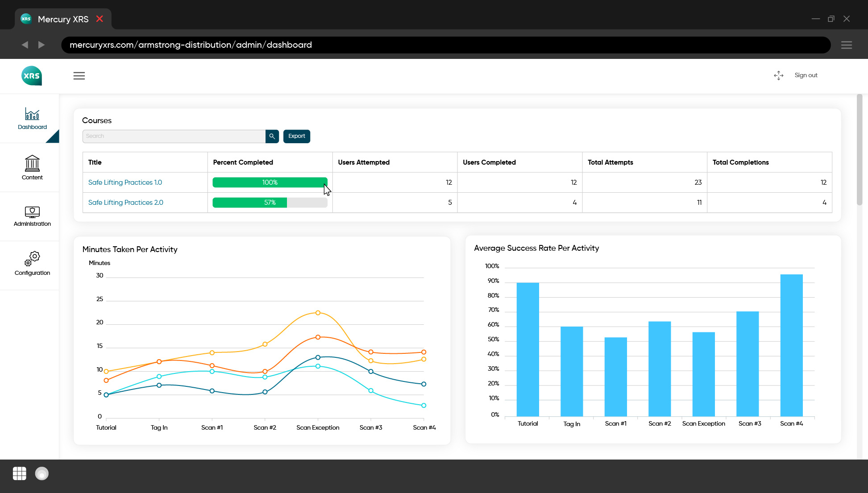Open Safe Lifting Practices 1.0 link
The height and width of the screenshot is (493, 868).
(125, 182)
